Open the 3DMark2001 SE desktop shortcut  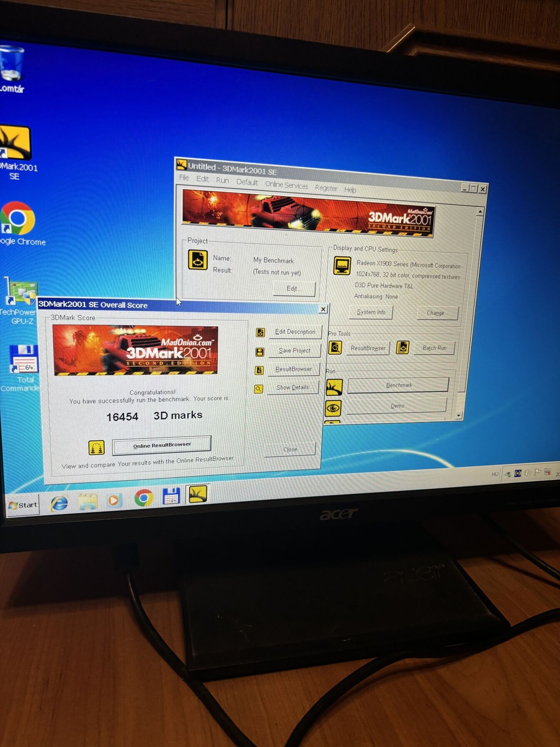(16, 153)
